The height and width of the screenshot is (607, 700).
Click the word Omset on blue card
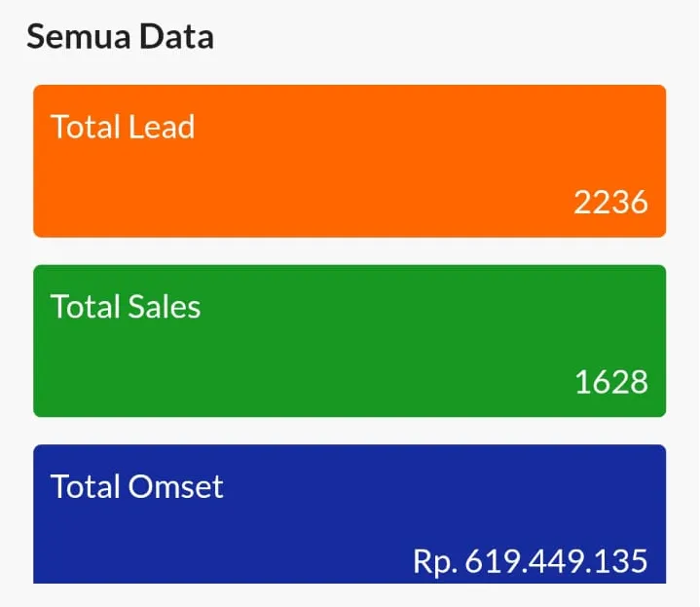click(175, 486)
